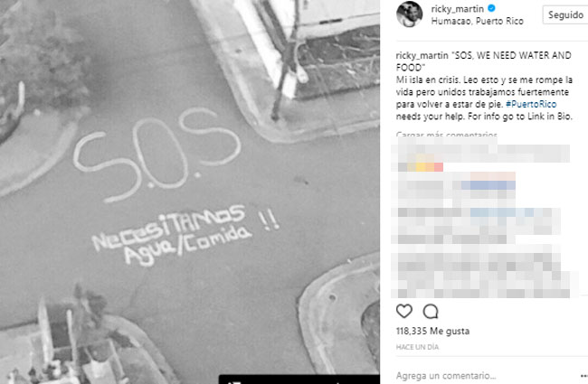Toggle the Seguido follow button
588x384 pixels.
click(565, 15)
